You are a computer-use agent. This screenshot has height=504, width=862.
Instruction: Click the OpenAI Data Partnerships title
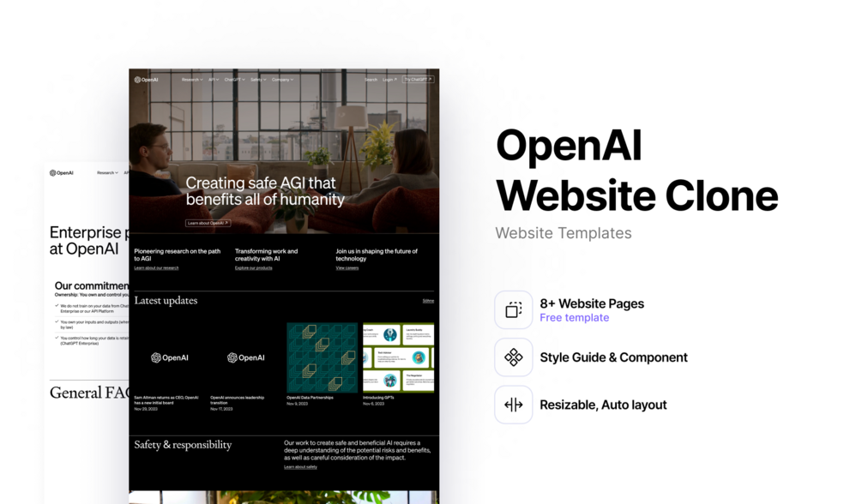(310, 398)
